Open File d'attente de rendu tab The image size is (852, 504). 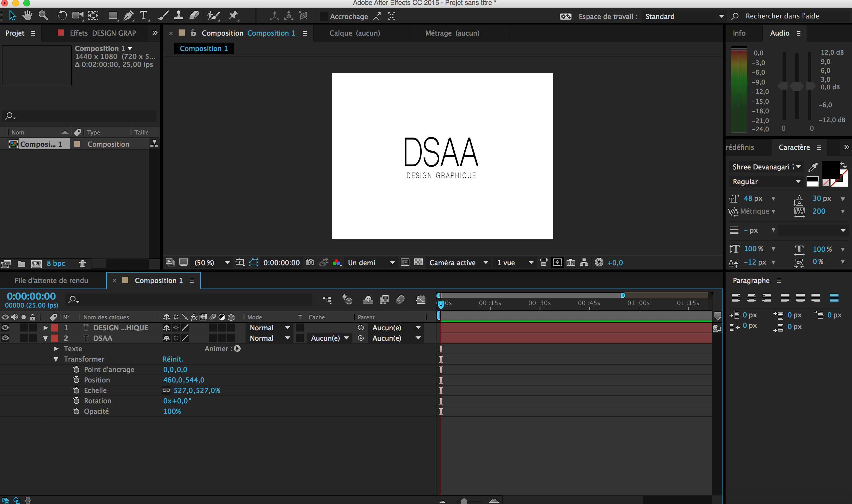pos(51,281)
